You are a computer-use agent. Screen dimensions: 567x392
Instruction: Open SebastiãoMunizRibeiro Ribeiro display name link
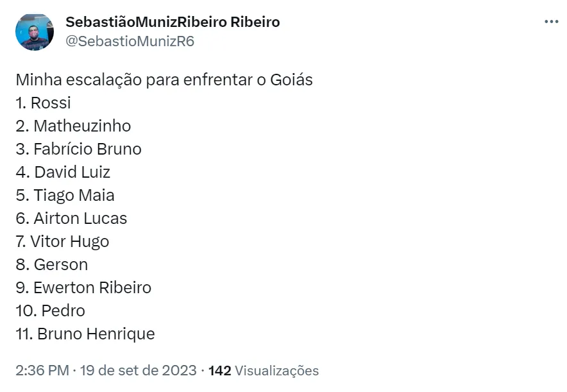click(173, 22)
